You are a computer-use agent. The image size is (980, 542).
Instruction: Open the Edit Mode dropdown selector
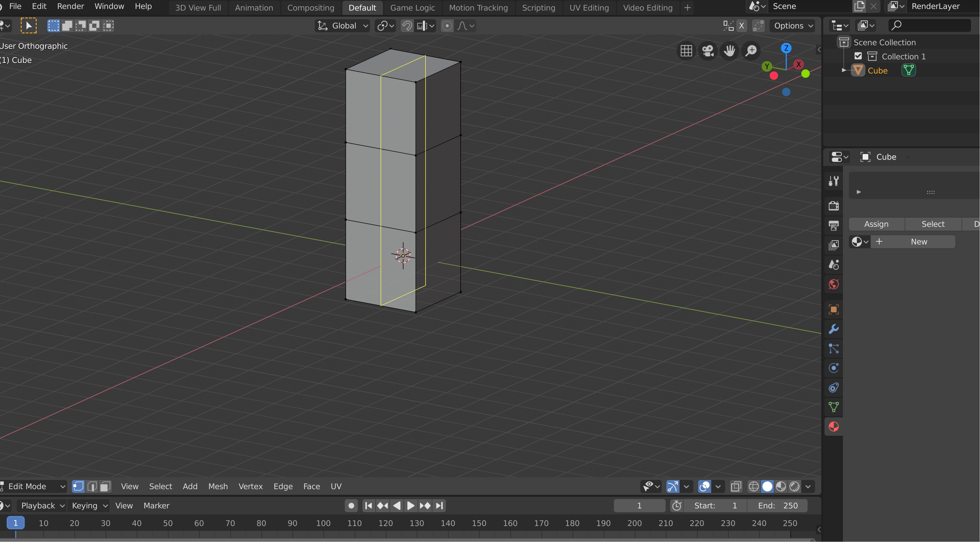pyautogui.click(x=33, y=486)
